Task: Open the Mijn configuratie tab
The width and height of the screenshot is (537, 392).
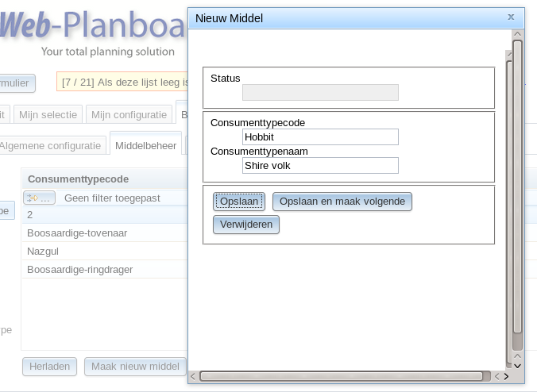Action: (x=129, y=114)
